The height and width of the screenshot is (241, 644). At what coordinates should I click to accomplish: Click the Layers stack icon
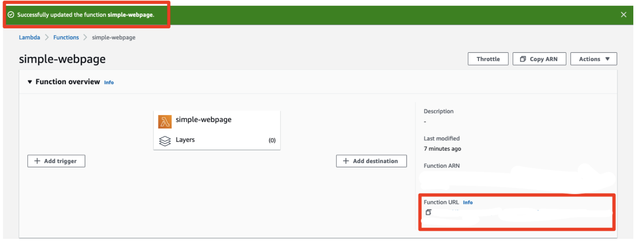(x=165, y=141)
